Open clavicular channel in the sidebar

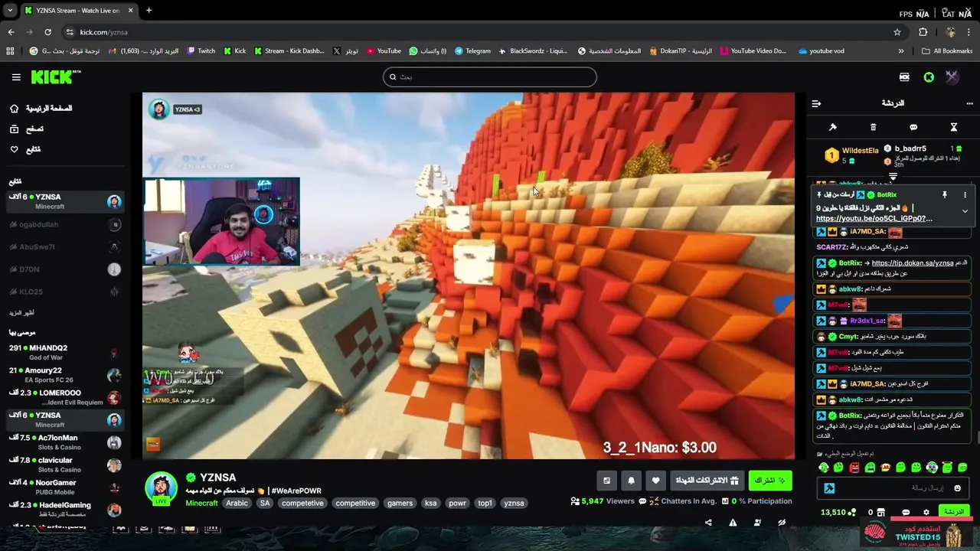coord(65,465)
